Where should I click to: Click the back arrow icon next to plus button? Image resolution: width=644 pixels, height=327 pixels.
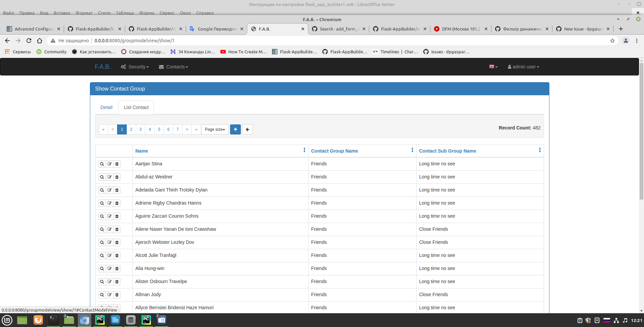tap(247, 129)
